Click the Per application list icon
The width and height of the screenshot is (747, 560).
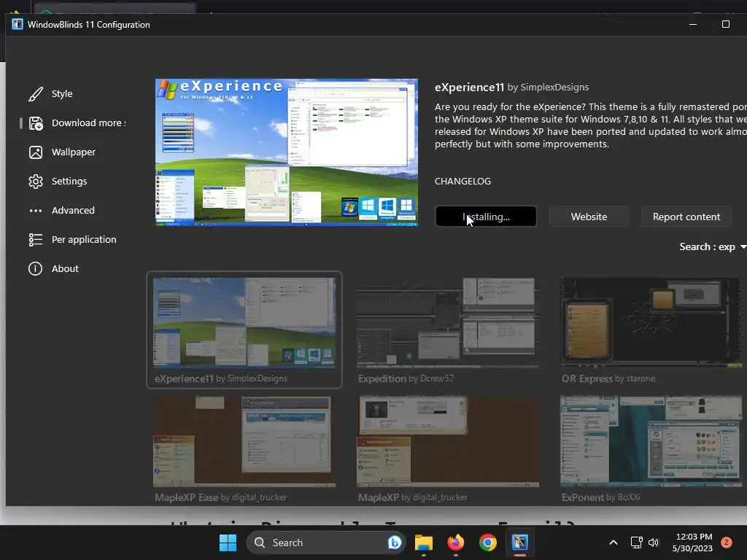36,239
